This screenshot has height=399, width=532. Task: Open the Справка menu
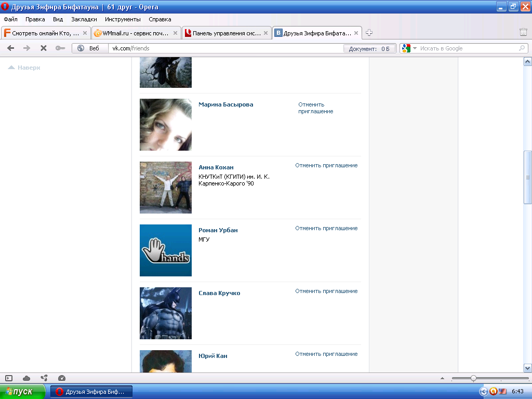point(160,19)
